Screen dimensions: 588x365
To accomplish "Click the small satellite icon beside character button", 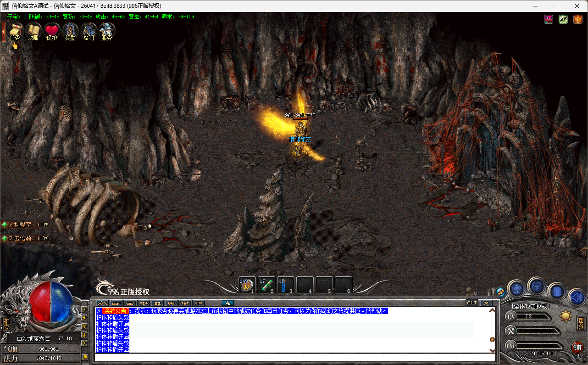I will tap(501, 292).
